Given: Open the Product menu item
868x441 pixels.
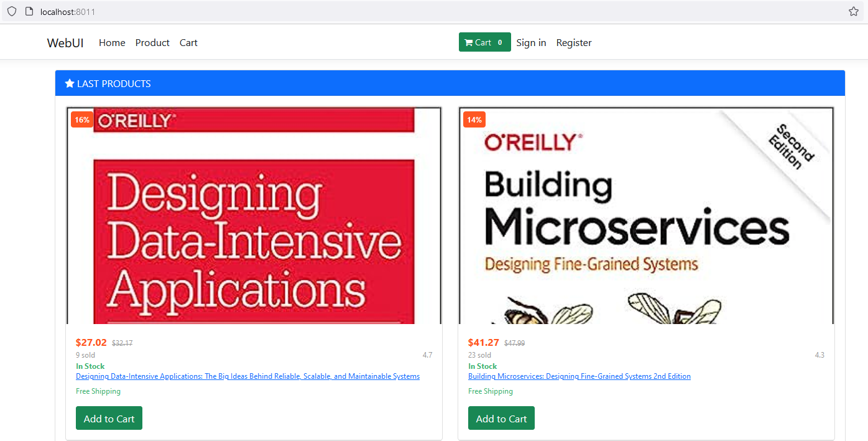Looking at the screenshot, I should click(x=152, y=42).
